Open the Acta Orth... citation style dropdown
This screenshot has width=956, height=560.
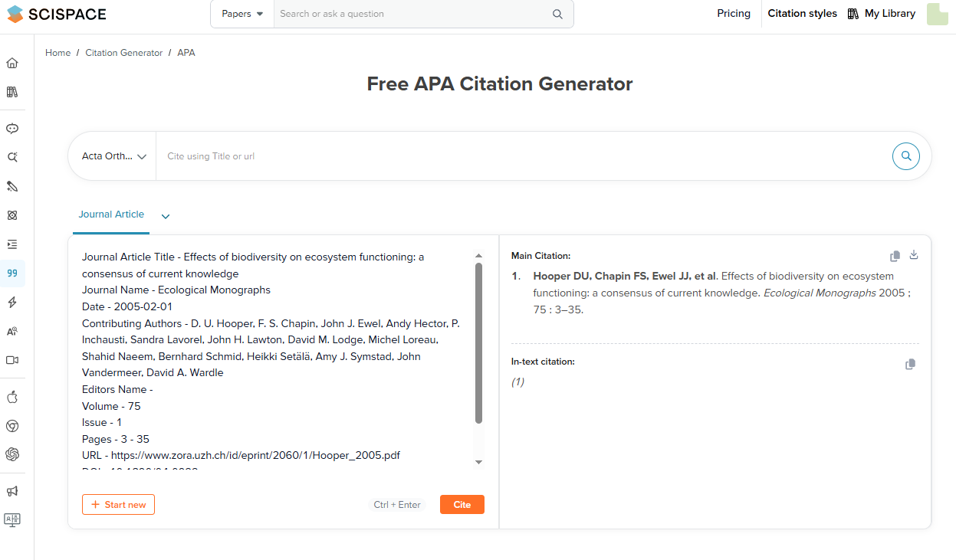113,156
